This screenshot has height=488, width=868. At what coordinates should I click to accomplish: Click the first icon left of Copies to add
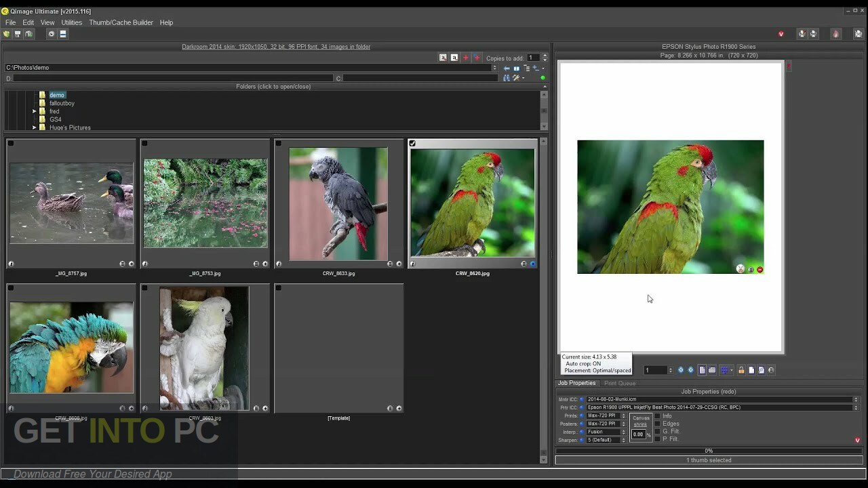coord(443,58)
